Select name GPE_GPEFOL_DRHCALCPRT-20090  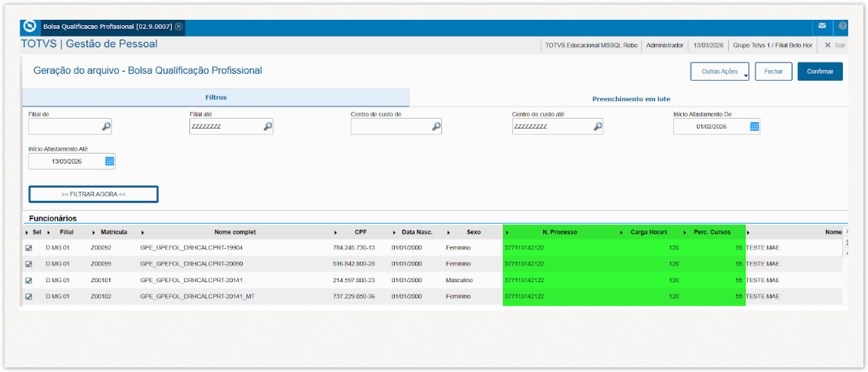pos(192,264)
